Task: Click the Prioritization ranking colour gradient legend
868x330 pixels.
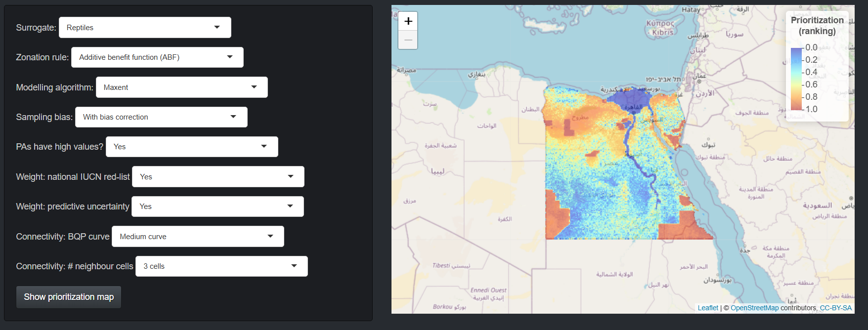Action: (x=796, y=79)
